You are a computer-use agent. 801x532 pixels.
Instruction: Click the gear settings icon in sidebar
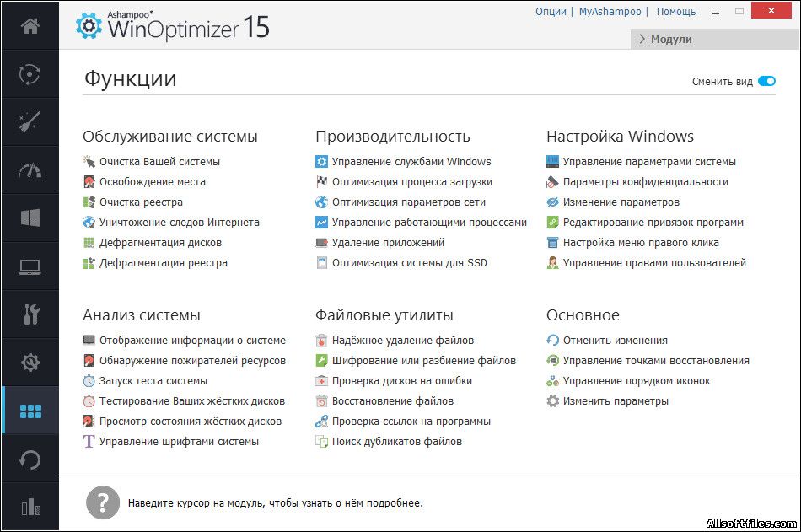[x=30, y=363]
